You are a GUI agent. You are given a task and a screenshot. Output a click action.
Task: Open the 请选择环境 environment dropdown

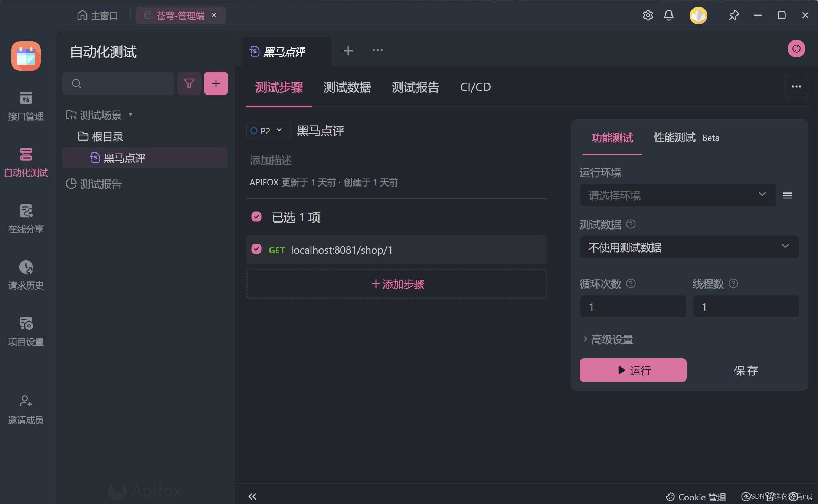click(x=677, y=195)
